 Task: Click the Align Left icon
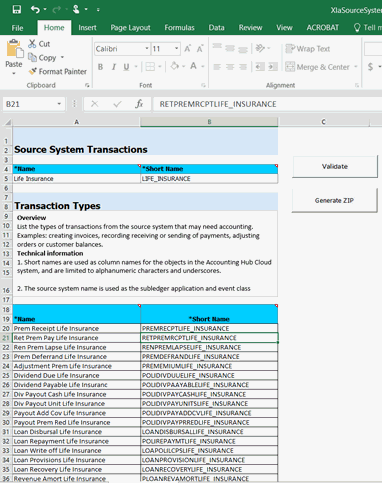pyautogui.click(x=217, y=67)
